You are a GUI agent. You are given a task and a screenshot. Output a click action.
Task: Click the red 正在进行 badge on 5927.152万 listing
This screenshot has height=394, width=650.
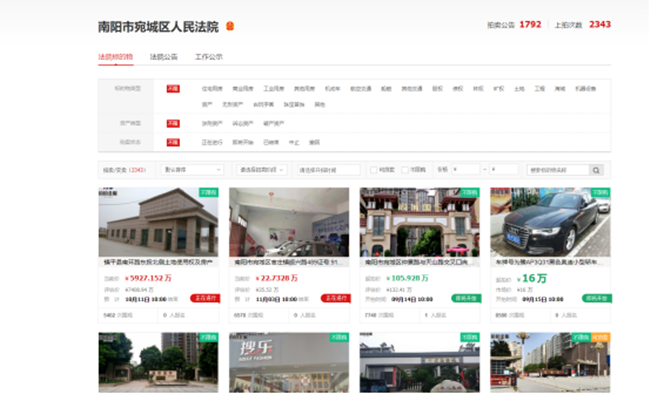205,298
